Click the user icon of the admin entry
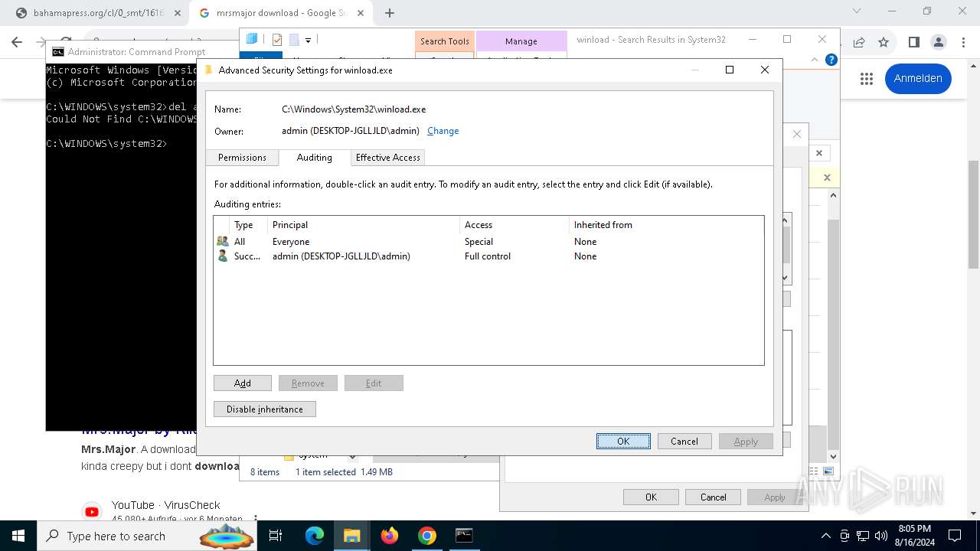 coord(223,256)
